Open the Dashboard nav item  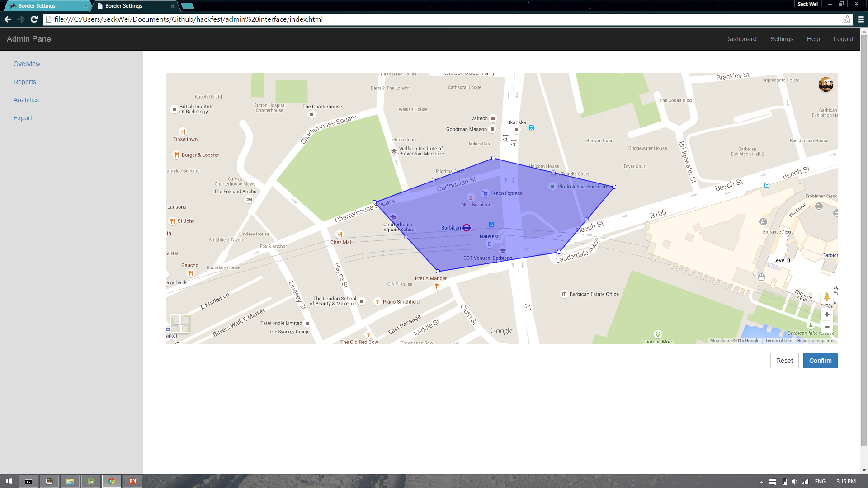point(741,39)
